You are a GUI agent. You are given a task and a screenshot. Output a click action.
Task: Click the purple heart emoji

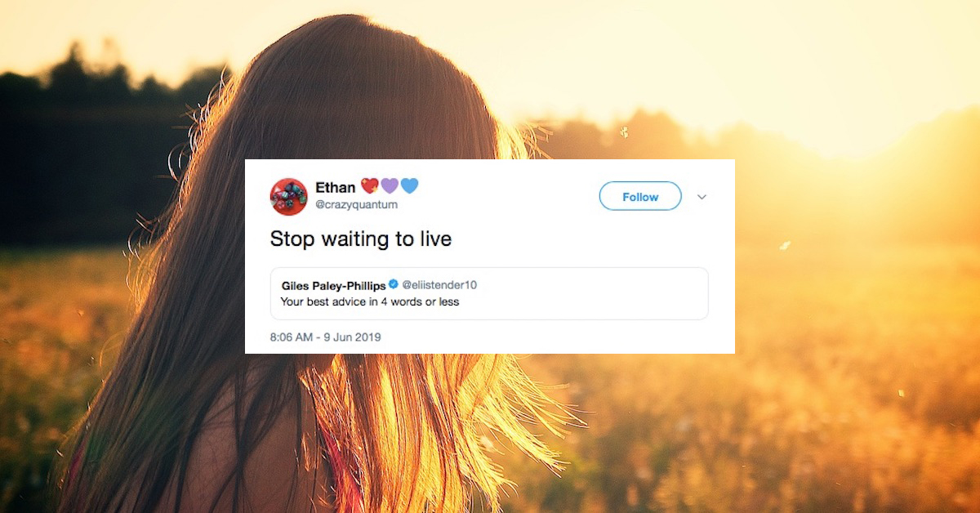coord(390,186)
